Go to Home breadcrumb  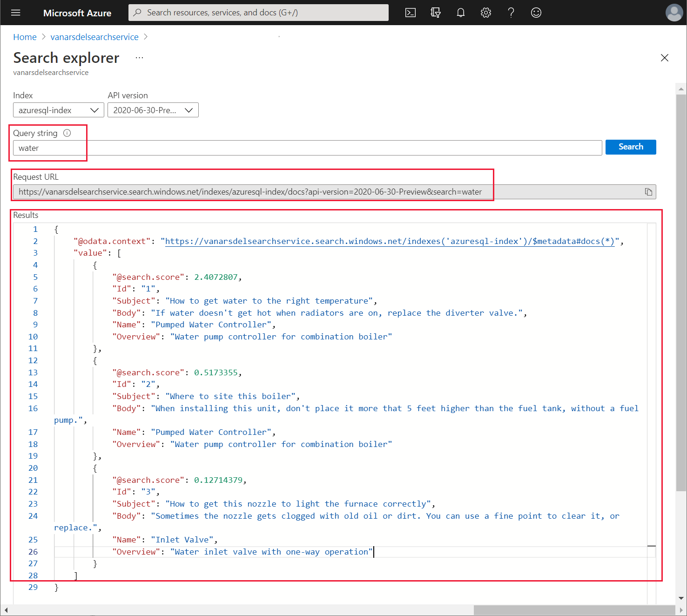coord(25,37)
